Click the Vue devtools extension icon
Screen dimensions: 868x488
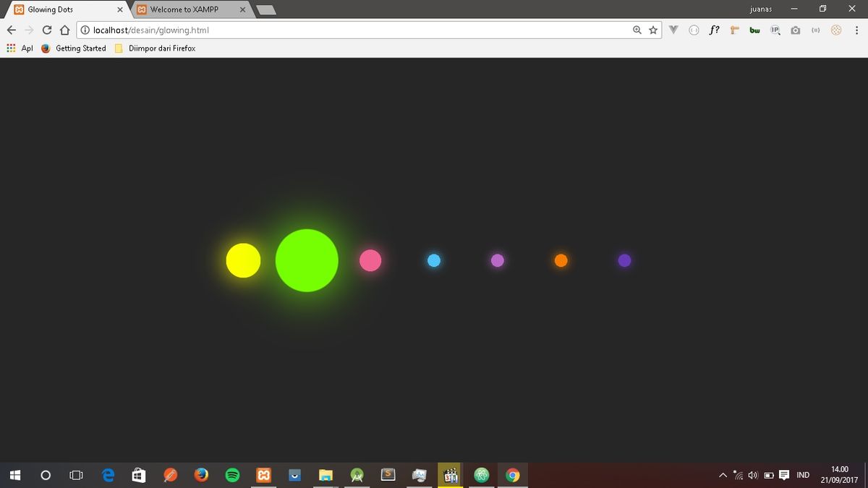pos(673,30)
